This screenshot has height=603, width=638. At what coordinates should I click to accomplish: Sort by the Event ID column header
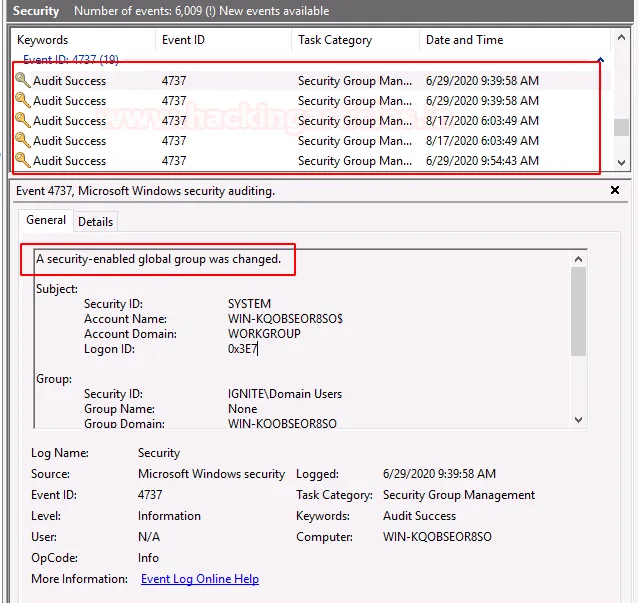pos(183,40)
